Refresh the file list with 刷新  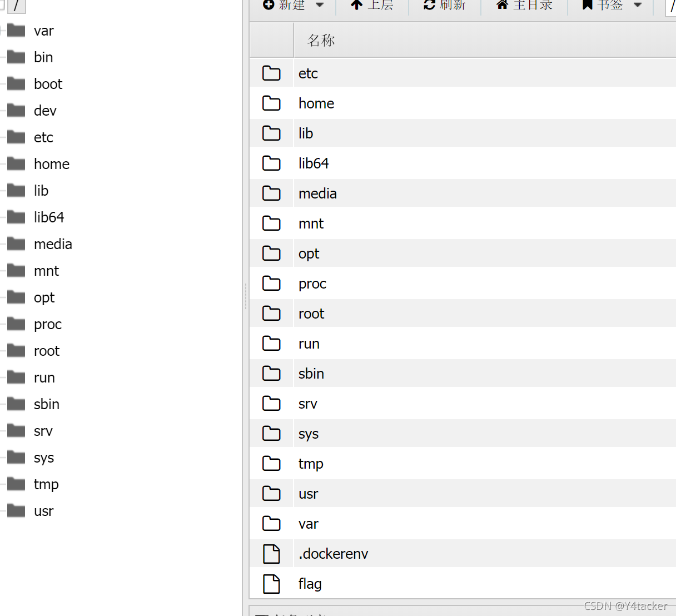[x=444, y=5]
